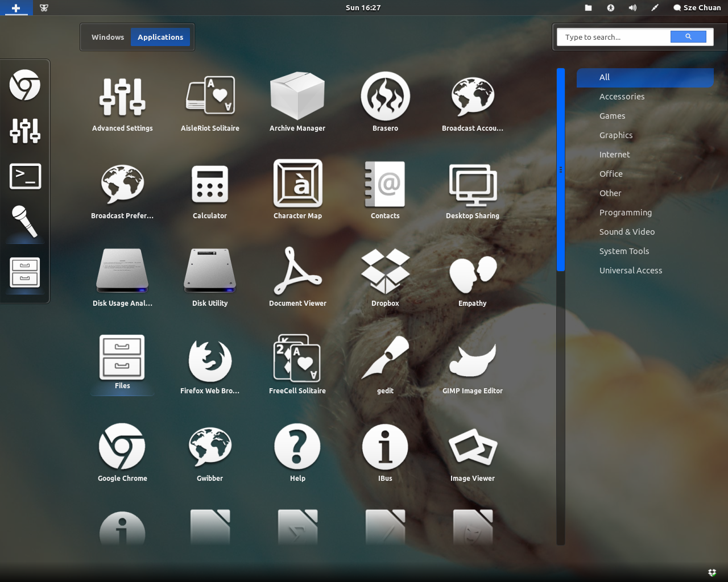Viewport: 728px width, 582px height.
Task: Launch Disk Utility
Action: (x=210, y=278)
